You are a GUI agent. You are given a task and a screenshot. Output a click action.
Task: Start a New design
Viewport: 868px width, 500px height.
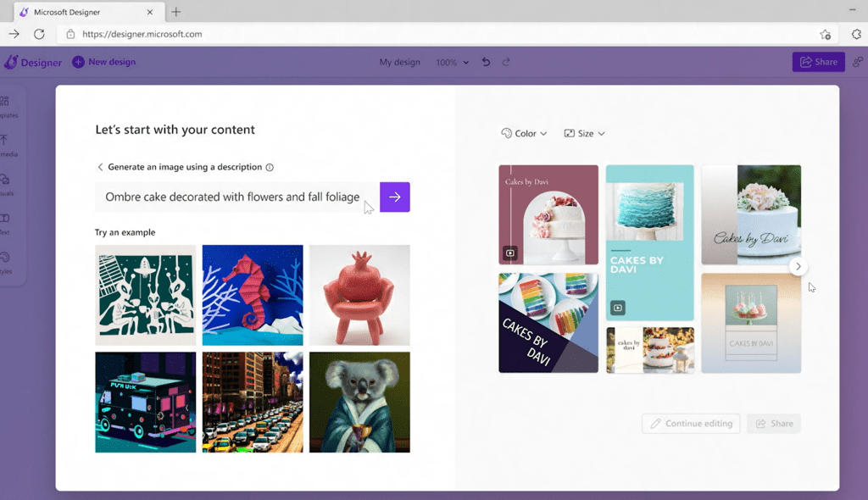coord(103,62)
